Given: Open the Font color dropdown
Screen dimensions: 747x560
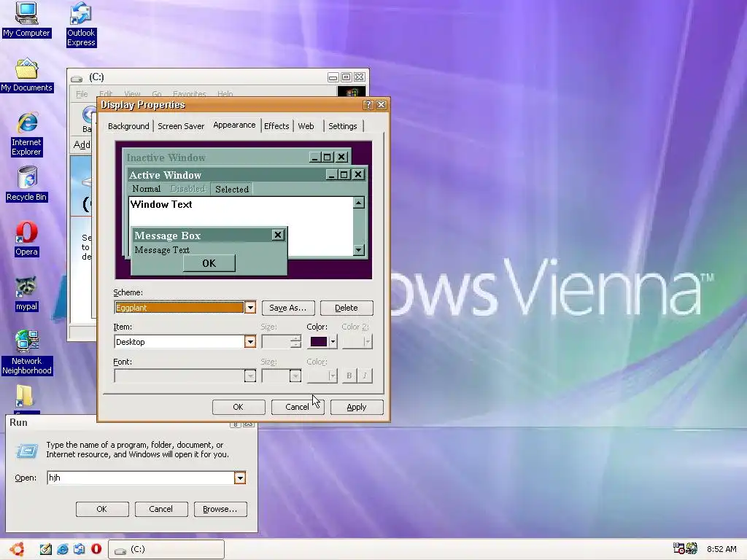Looking at the screenshot, I should (322, 376).
